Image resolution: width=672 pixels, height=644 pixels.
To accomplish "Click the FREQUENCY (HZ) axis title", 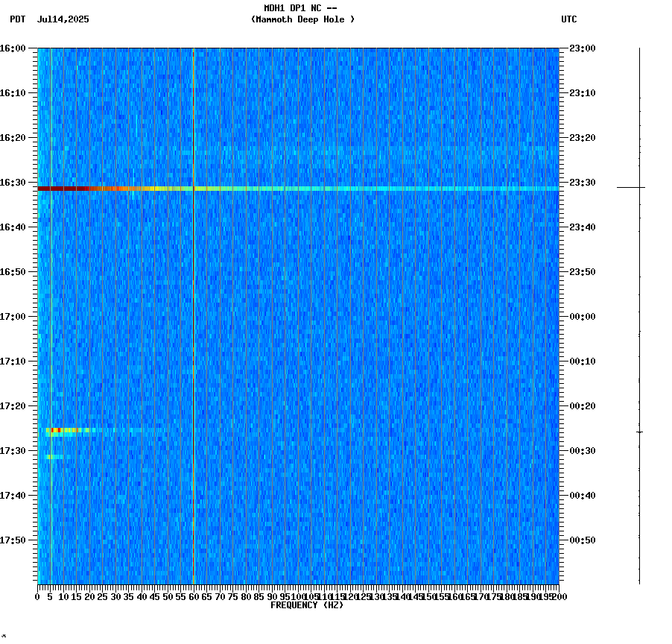I will 307,604.
